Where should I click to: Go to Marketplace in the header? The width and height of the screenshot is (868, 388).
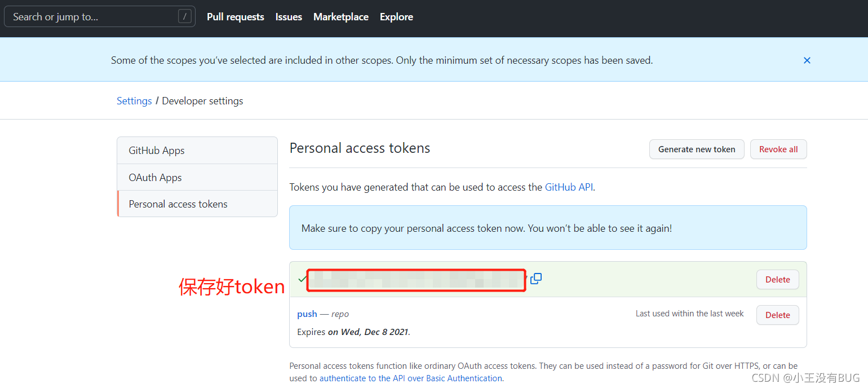click(x=341, y=17)
